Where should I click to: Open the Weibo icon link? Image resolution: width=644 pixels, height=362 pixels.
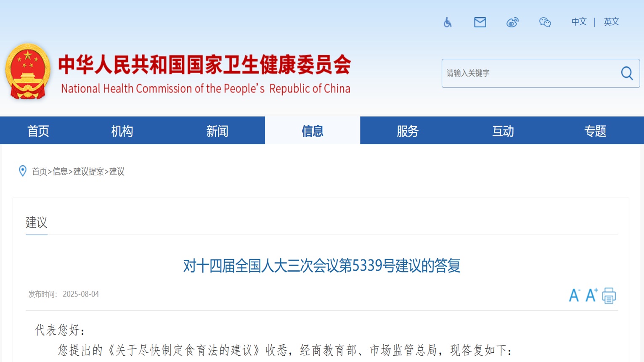[x=512, y=22]
